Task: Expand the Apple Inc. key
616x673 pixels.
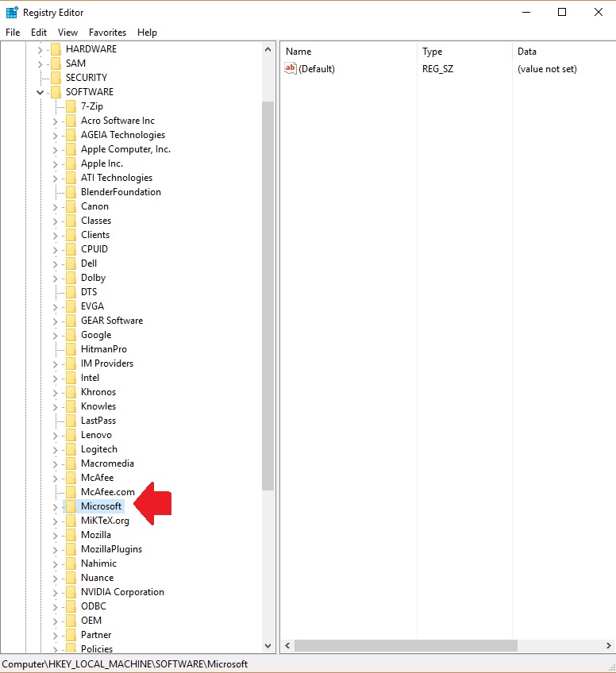Action: point(55,164)
